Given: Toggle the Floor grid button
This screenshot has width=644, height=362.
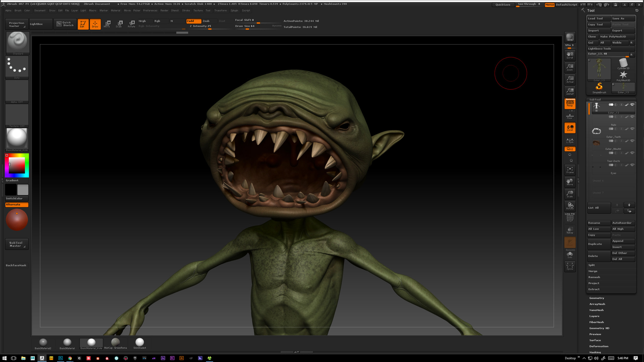Looking at the screenshot, I should (x=570, y=116).
